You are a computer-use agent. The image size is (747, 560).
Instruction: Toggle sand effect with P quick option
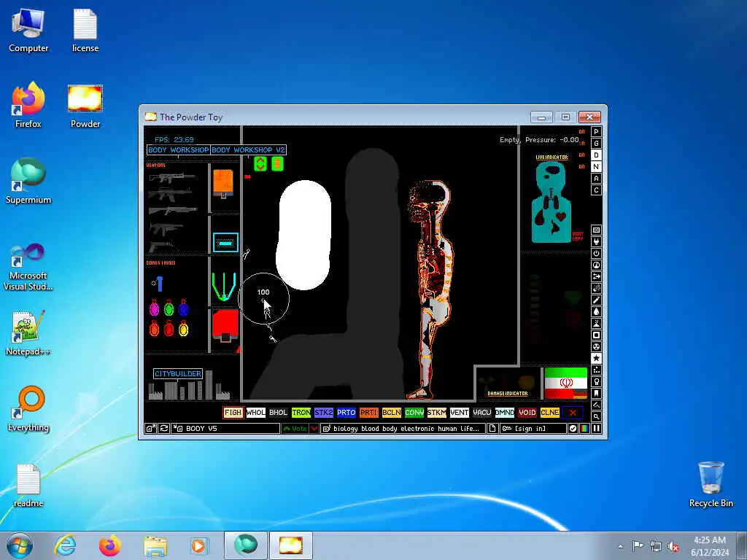tap(596, 132)
